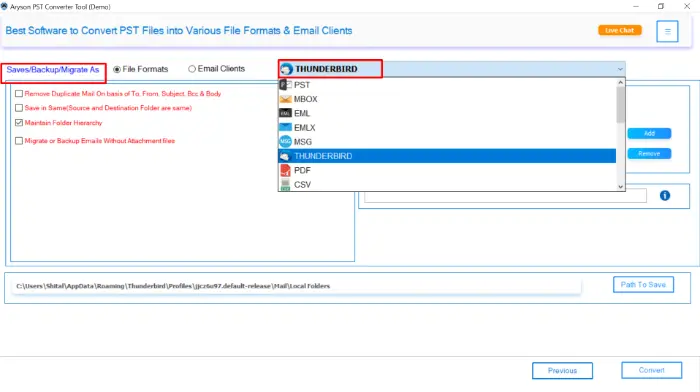
Task: Select the File Formats radio button
Action: pos(117,69)
